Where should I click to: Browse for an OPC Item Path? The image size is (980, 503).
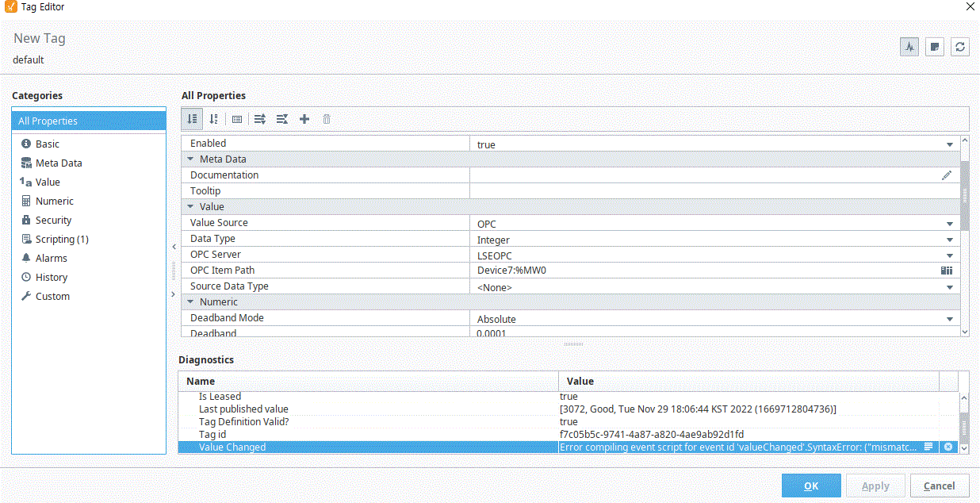(x=947, y=271)
